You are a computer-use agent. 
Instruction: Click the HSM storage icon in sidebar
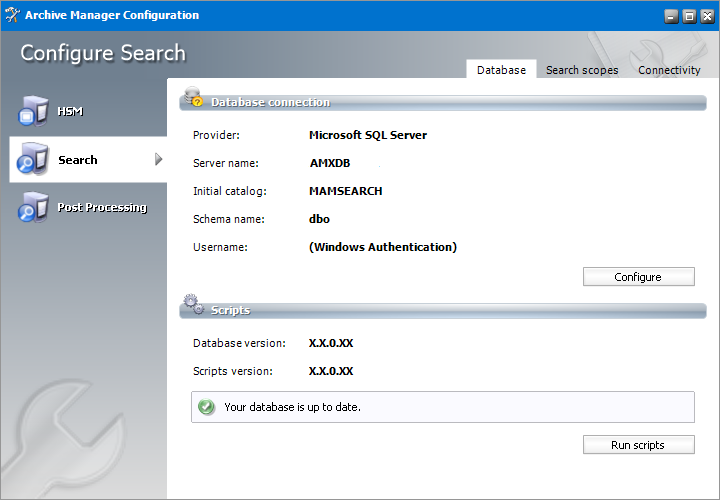coord(32,111)
